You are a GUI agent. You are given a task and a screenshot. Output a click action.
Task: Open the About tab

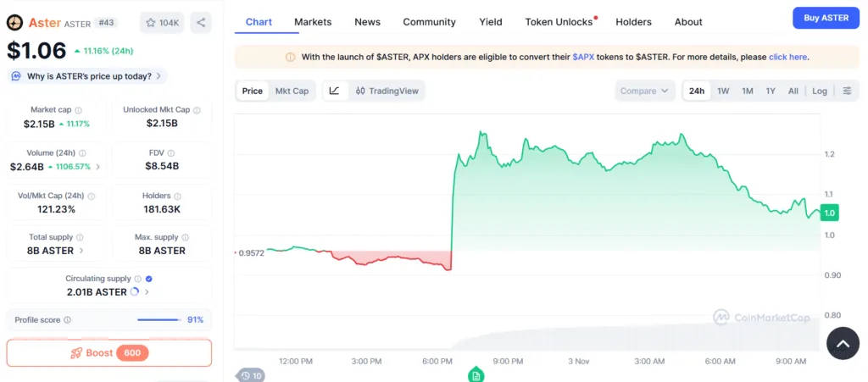[688, 22]
